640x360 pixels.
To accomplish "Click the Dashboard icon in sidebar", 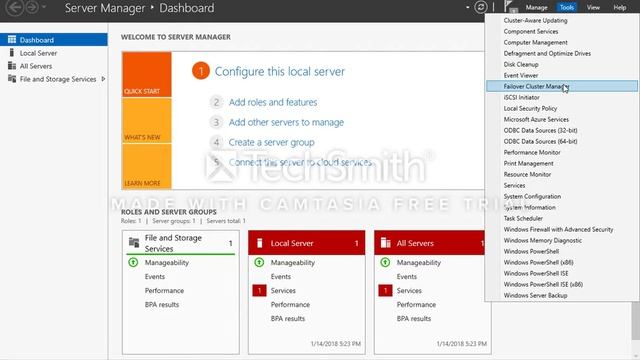I will point(12,40).
